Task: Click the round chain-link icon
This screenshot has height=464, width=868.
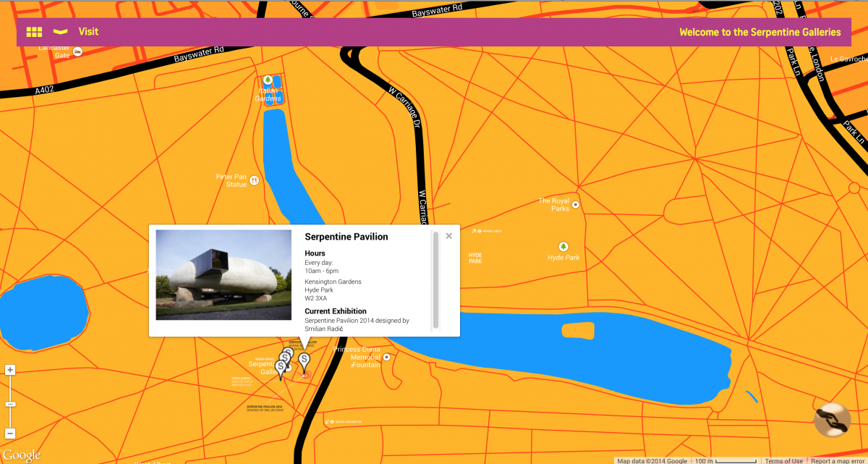Action: coord(833,420)
